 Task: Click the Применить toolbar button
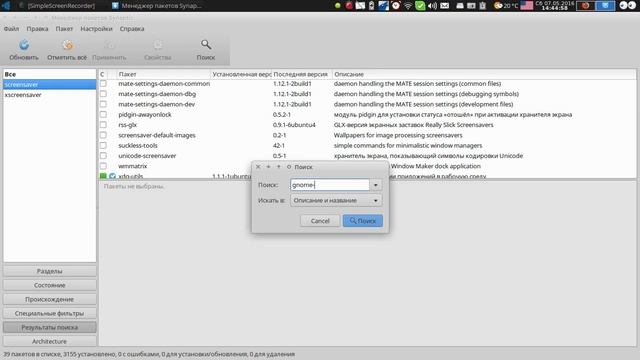click(109, 50)
